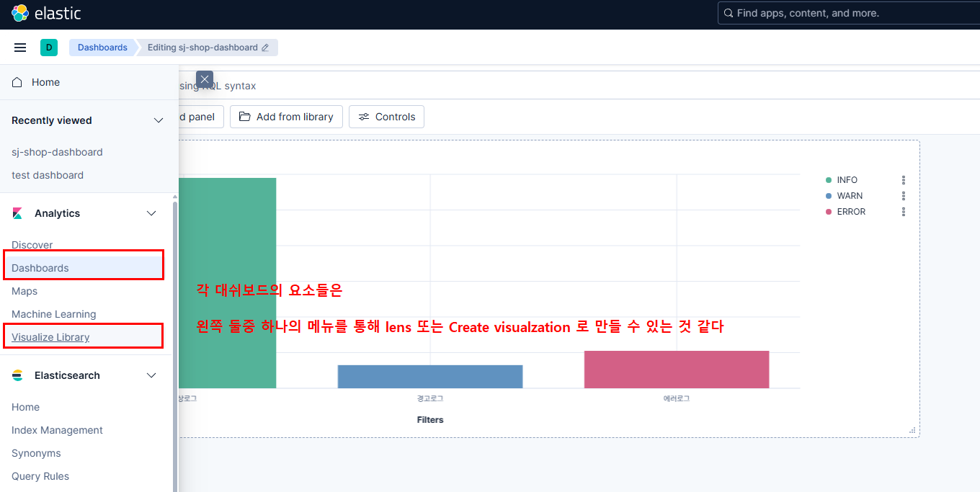
Task: Click the Elasticsearch logo icon
Action: pyautogui.click(x=17, y=375)
